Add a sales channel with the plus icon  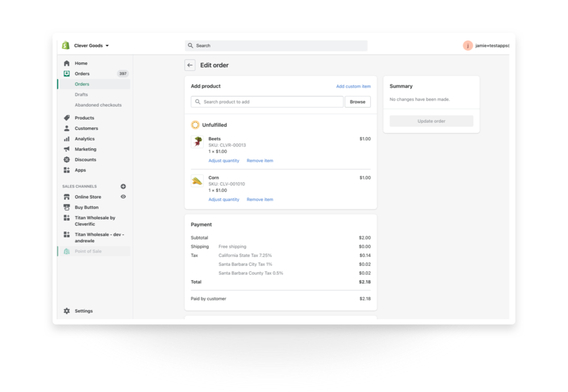[123, 186]
